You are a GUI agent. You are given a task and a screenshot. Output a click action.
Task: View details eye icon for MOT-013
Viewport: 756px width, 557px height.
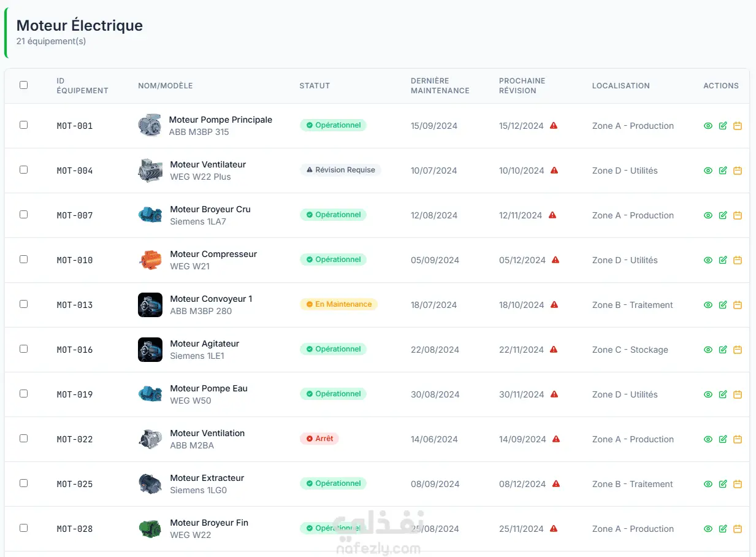coord(708,305)
